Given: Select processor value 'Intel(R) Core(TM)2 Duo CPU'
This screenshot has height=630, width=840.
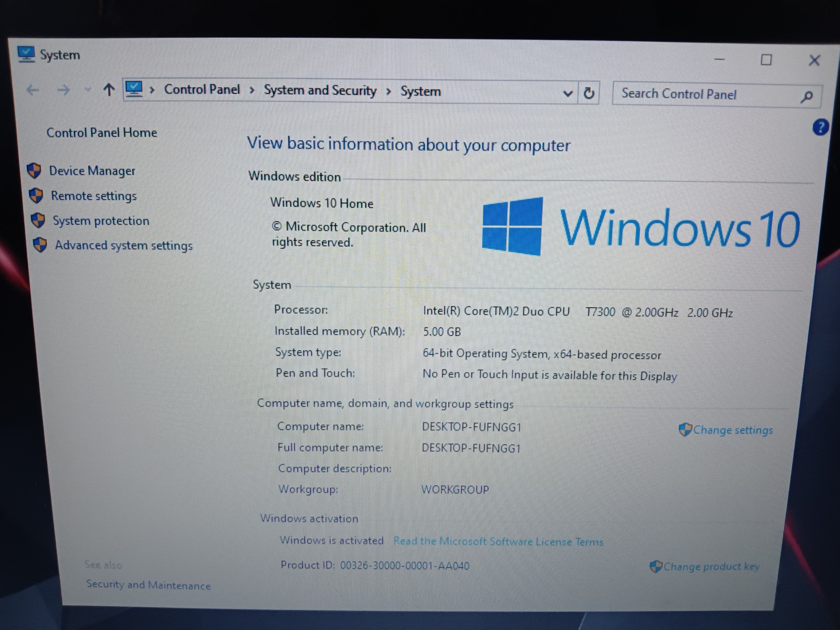Looking at the screenshot, I should point(496,311).
